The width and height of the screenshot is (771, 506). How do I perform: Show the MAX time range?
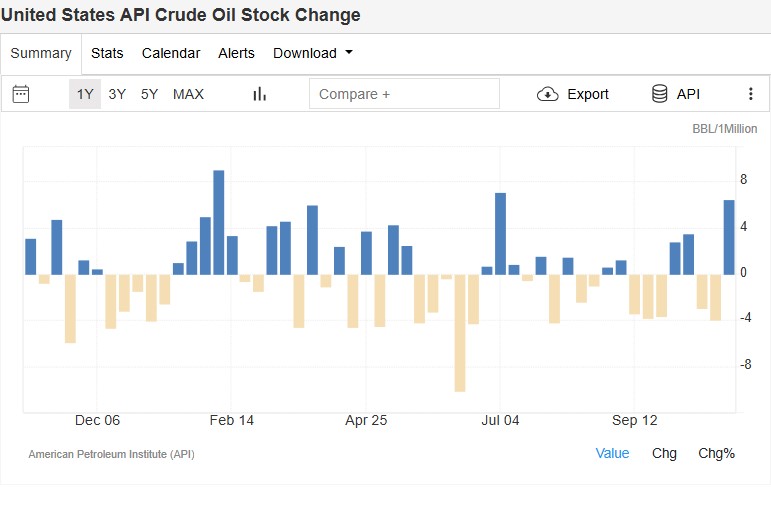pos(188,94)
